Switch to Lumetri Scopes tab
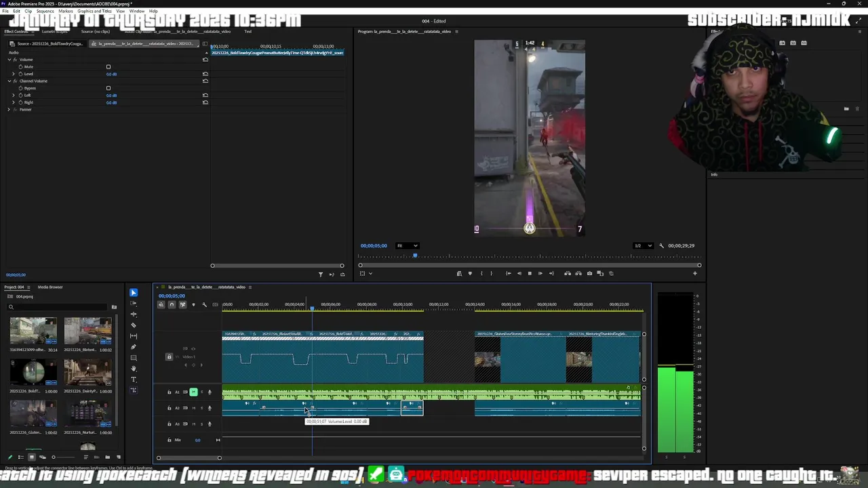Viewport: 868px width, 488px height. [x=55, y=32]
